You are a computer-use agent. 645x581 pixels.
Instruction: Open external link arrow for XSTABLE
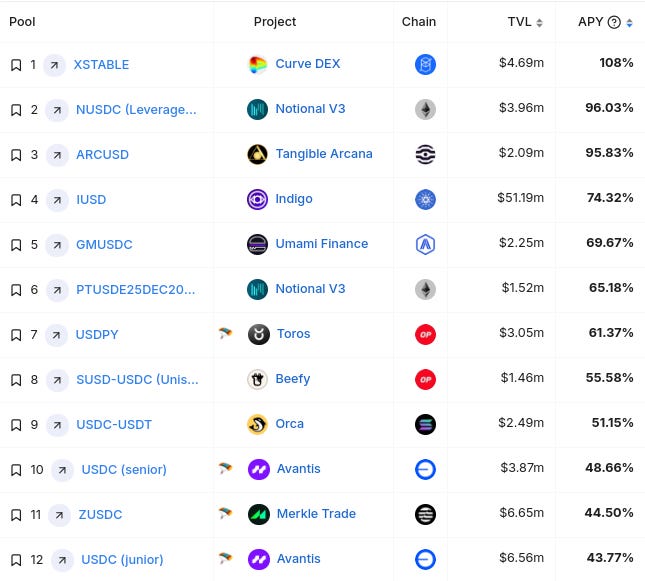(54, 65)
